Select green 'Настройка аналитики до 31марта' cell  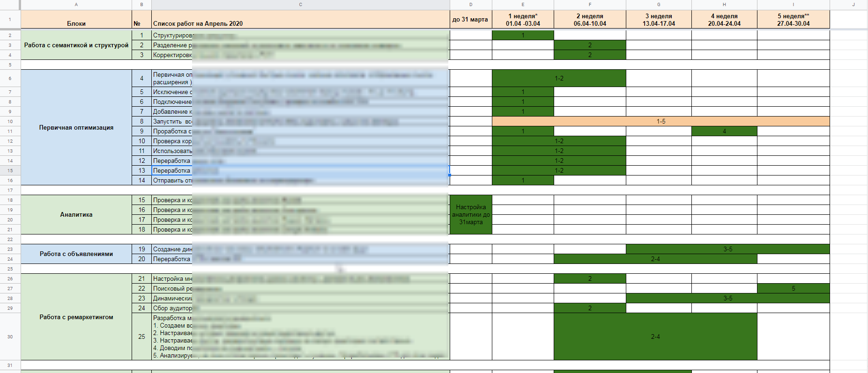click(x=471, y=214)
